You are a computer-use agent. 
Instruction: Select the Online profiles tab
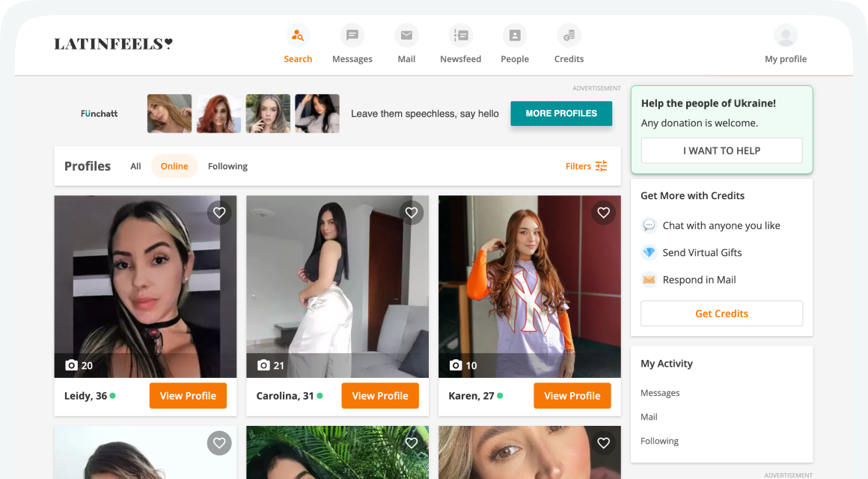tap(174, 166)
